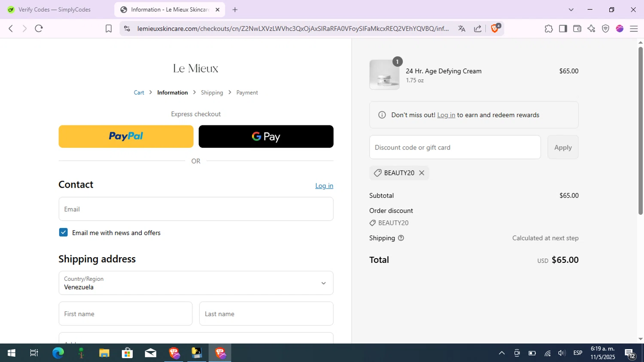Pay with PayPal express checkout
The width and height of the screenshot is (644, 362).
click(126, 137)
